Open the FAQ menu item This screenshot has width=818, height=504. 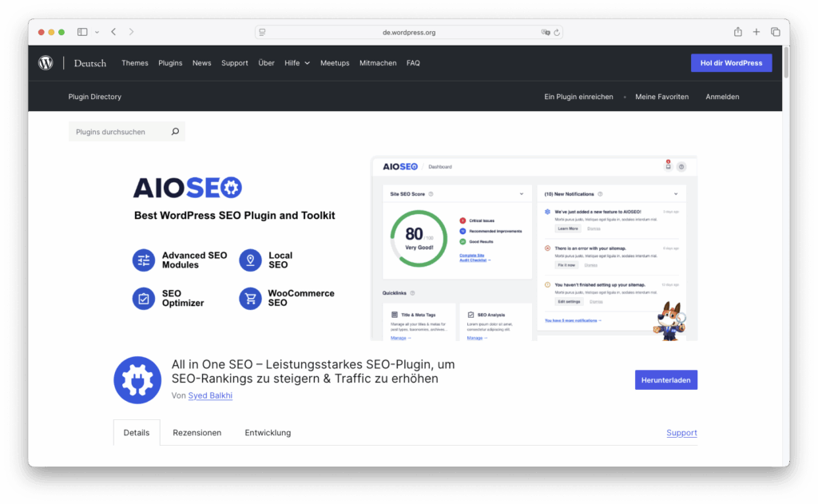point(413,62)
